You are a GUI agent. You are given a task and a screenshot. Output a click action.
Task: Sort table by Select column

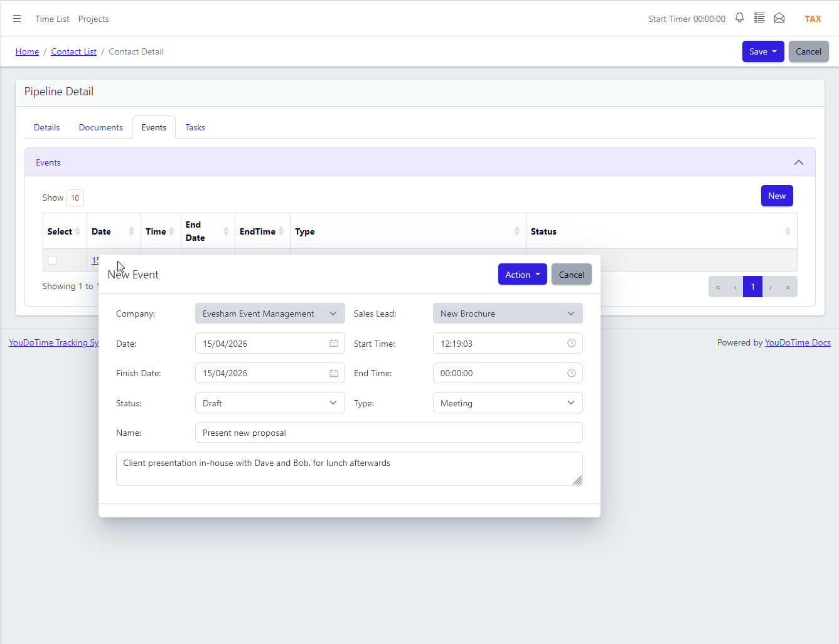pyautogui.click(x=78, y=231)
